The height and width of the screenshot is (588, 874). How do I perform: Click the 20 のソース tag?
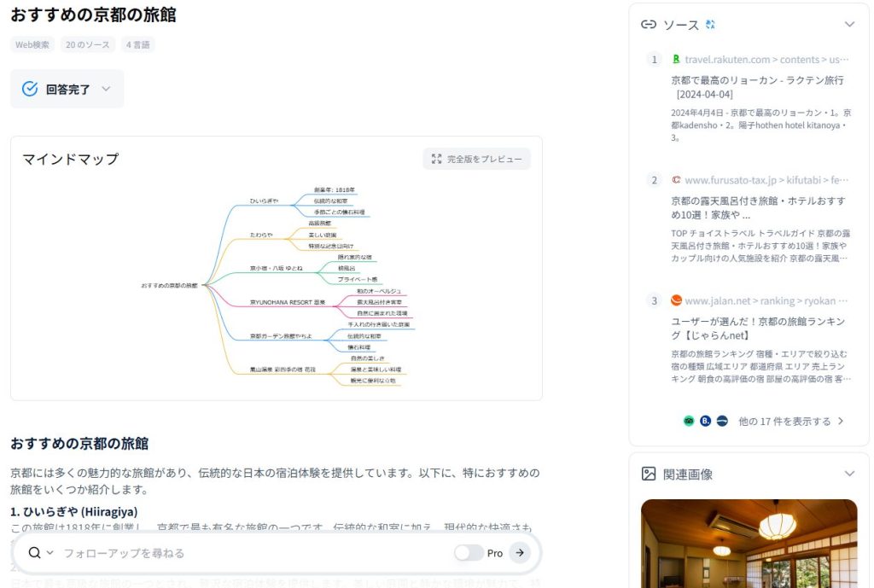(x=88, y=44)
